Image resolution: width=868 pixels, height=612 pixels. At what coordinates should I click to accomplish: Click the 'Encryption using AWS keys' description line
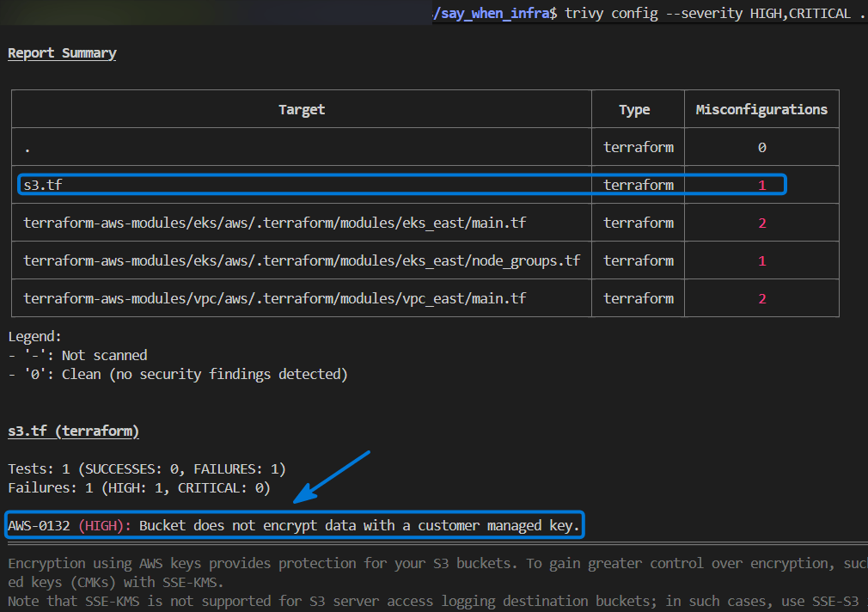coord(437,563)
